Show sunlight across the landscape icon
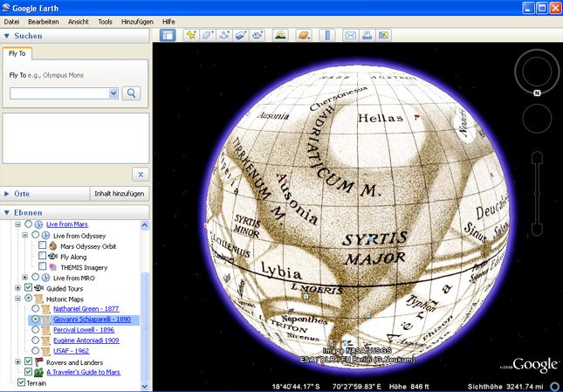 coord(280,35)
